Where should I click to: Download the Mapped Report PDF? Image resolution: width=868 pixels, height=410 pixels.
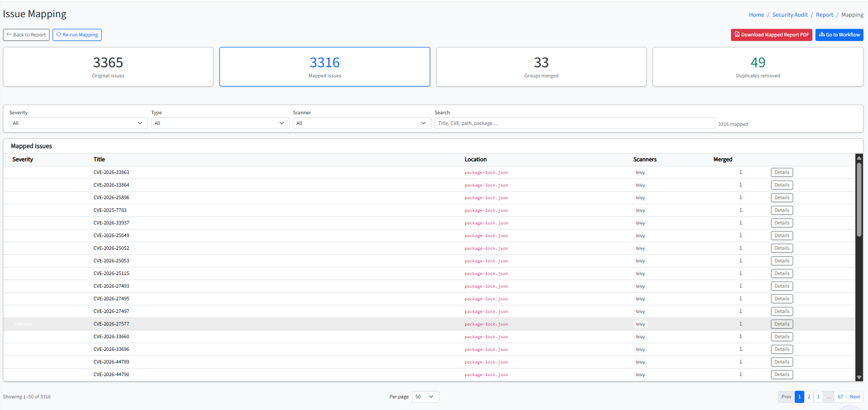click(x=771, y=35)
